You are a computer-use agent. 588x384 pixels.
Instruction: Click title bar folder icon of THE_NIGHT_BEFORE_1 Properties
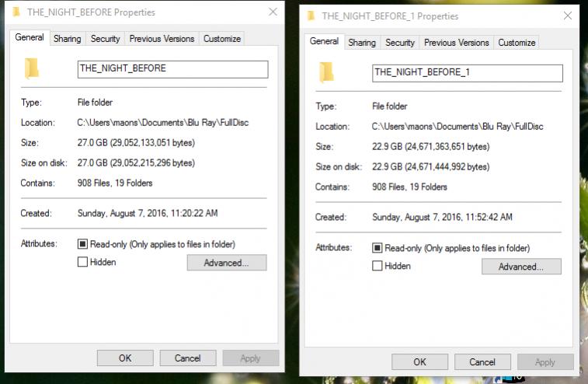(311, 16)
